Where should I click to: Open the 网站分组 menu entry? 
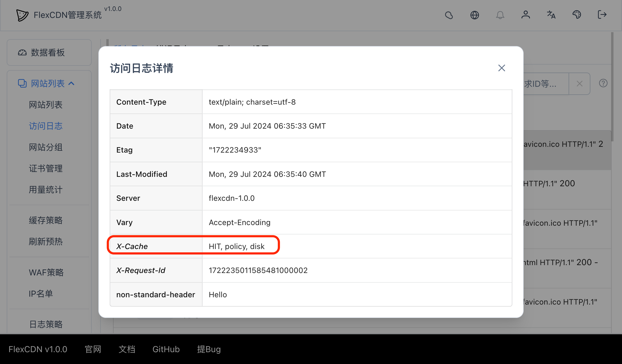(46, 147)
